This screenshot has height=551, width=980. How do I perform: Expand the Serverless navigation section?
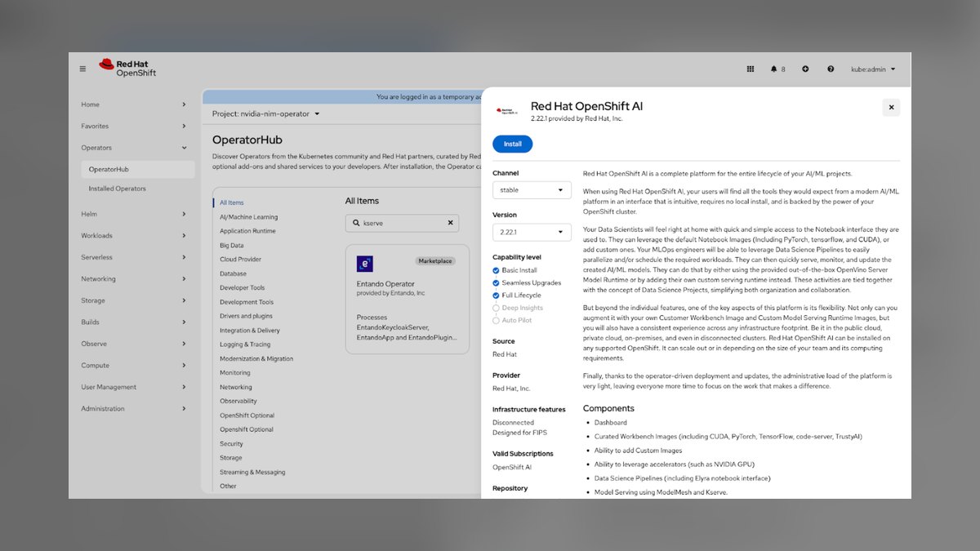click(134, 257)
